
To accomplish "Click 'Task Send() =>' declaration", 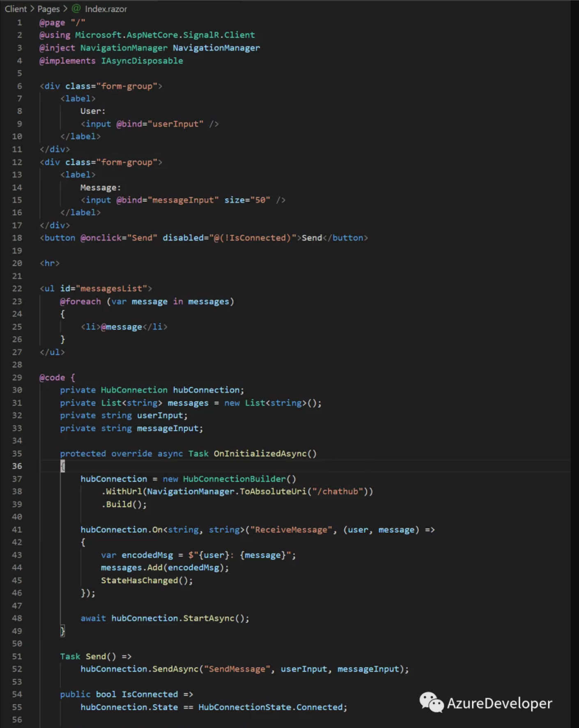I will (x=96, y=657).
